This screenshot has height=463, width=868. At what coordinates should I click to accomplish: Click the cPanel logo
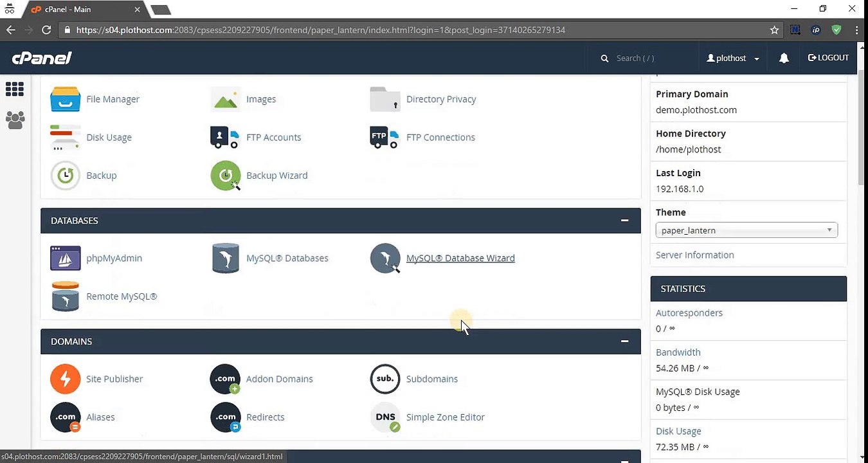(41, 58)
